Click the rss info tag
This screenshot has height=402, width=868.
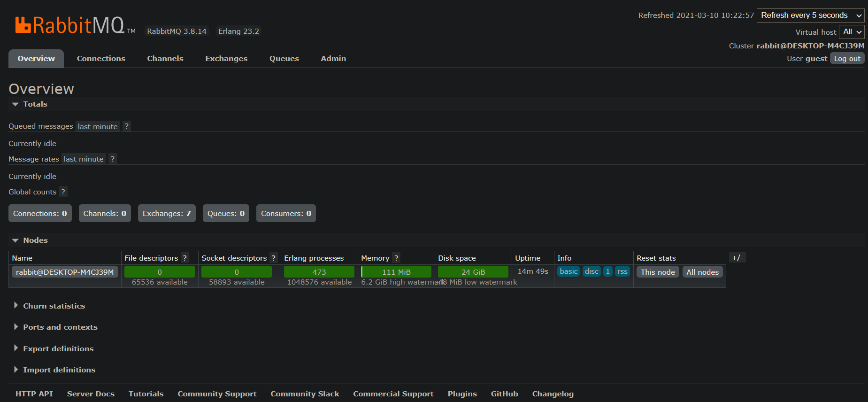tap(622, 271)
